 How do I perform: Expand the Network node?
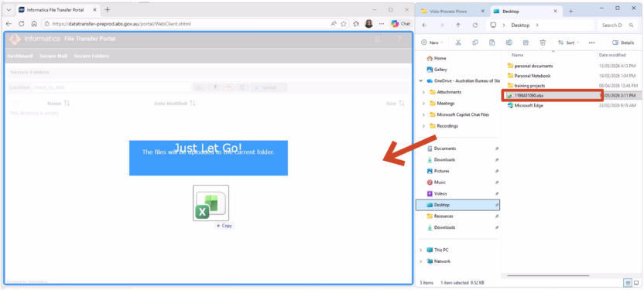pos(421,261)
